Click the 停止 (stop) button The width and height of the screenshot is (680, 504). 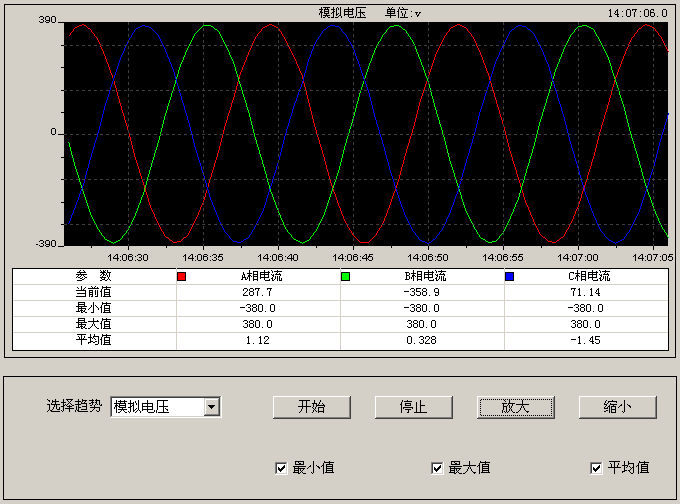click(x=413, y=407)
